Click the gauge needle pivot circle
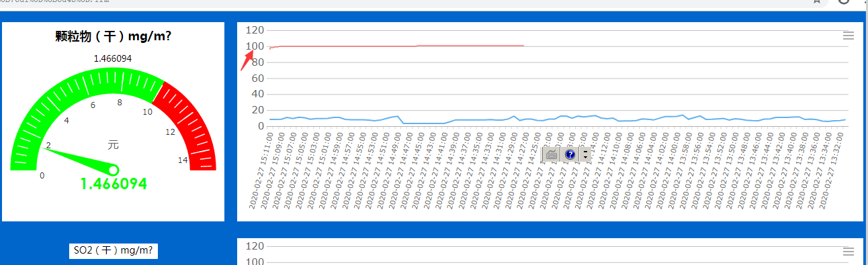868x265 pixels. tap(113, 170)
